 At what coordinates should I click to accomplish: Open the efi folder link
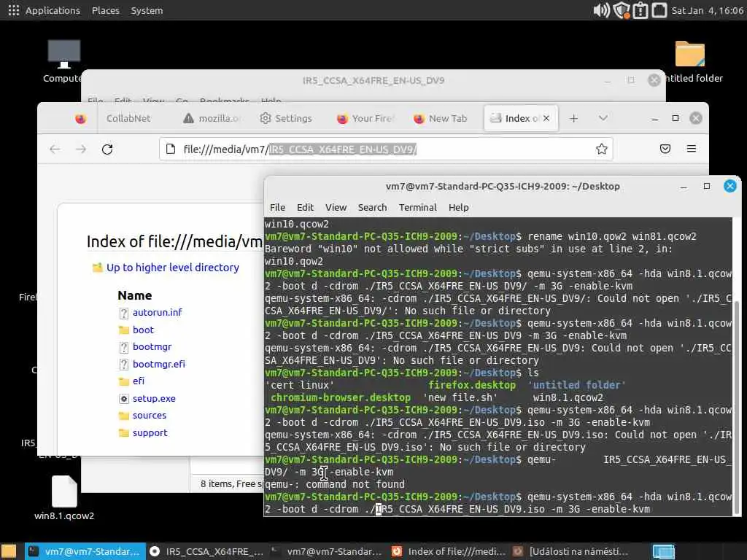pyautogui.click(x=138, y=381)
